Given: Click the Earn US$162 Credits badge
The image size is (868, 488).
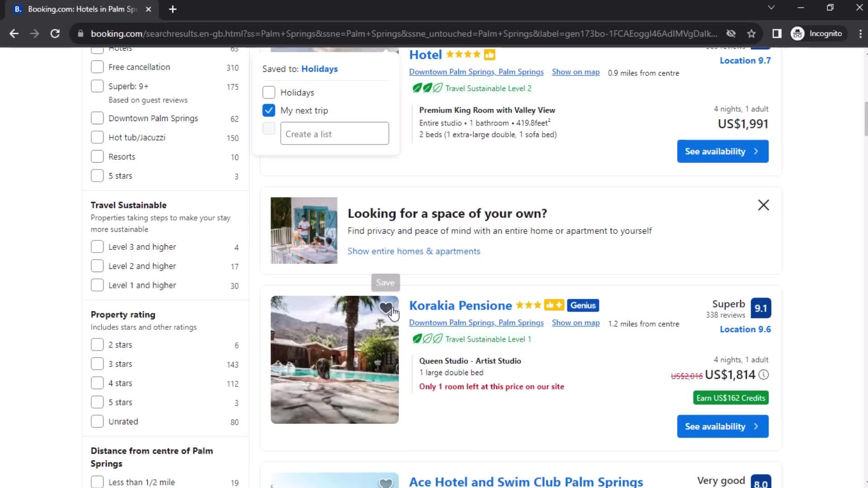Looking at the screenshot, I should [x=731, y=398].
